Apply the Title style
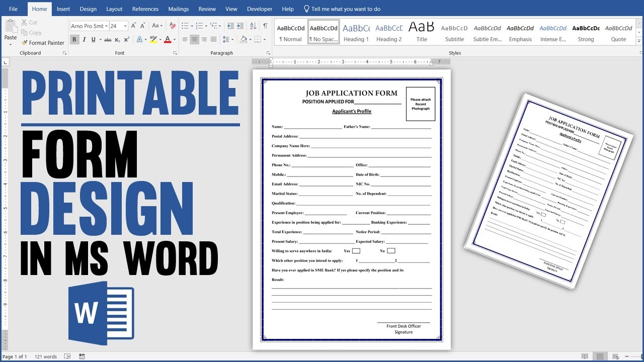 point(422,32)
